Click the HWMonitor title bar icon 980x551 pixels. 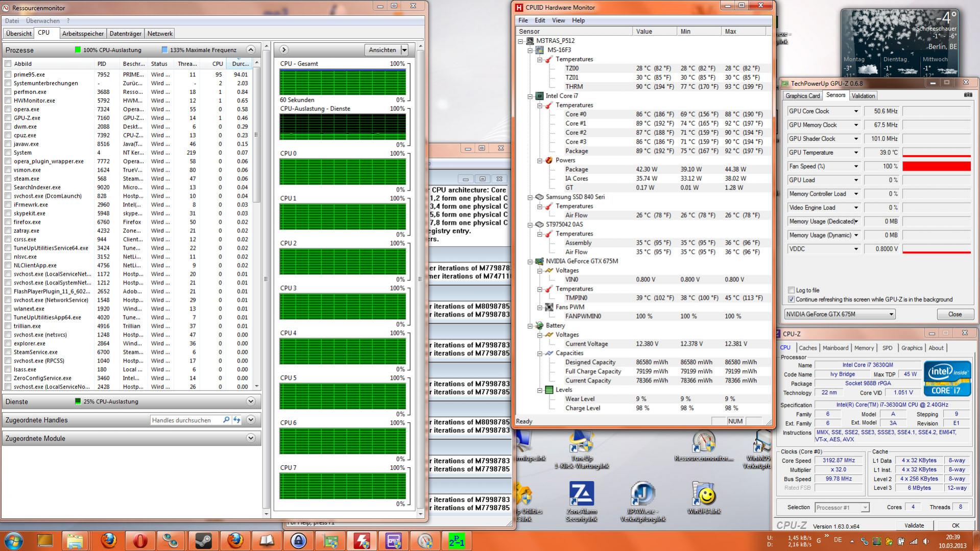click(x=519, y=7)
